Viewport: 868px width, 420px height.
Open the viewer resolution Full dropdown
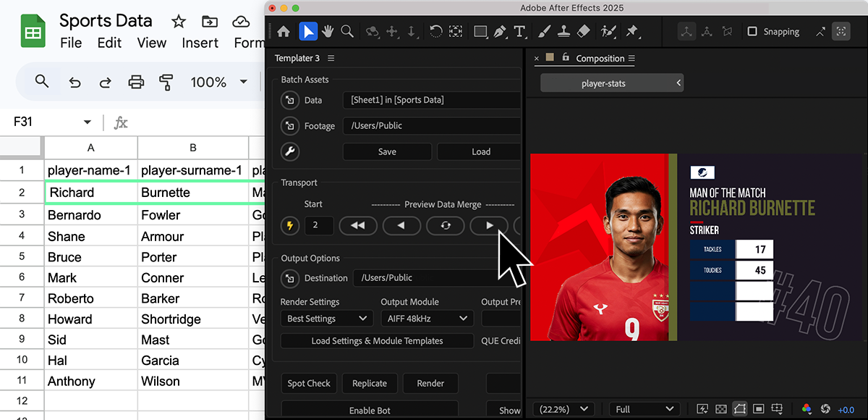point(643,409)
